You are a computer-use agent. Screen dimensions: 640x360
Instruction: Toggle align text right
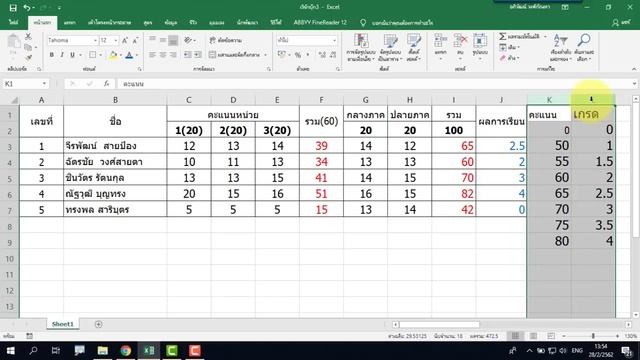click(x=173, y=54)
